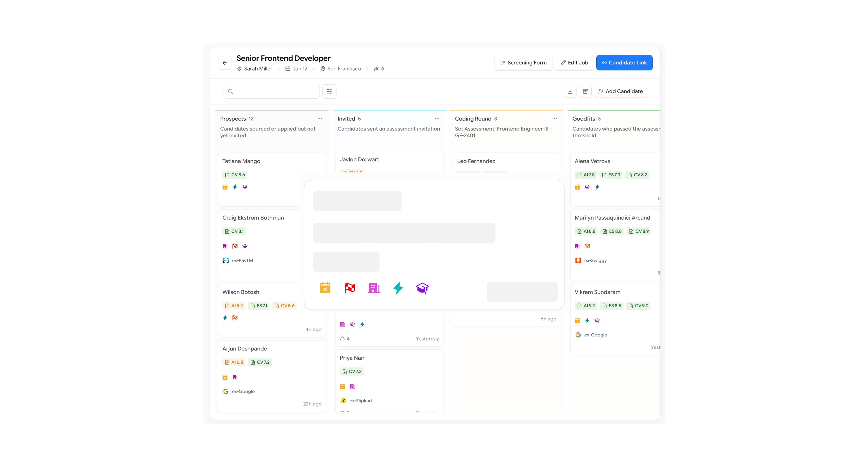This screenshot has height=467, width=868.
Task: Open Invited column options menu
Action: click(437, 119)
